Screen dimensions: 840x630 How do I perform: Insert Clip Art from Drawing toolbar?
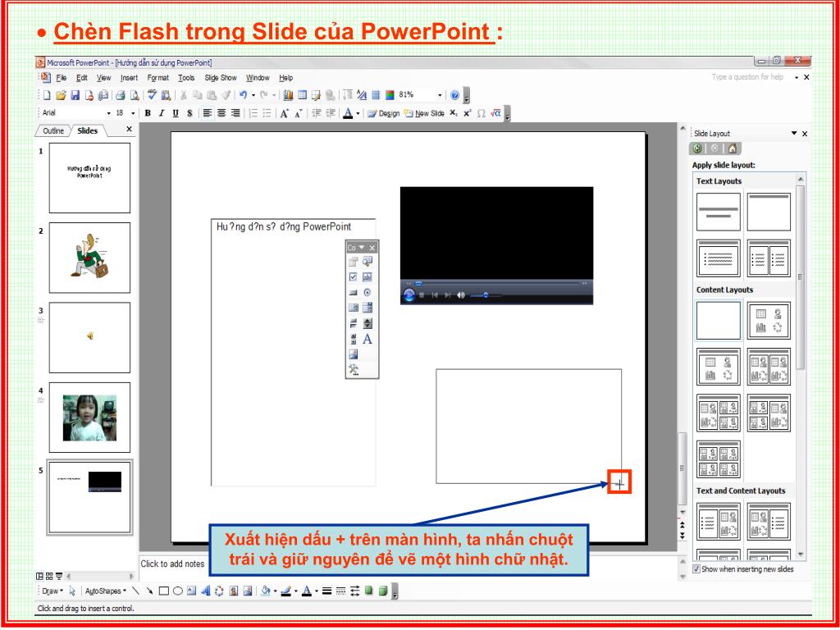tap(234, 591)
